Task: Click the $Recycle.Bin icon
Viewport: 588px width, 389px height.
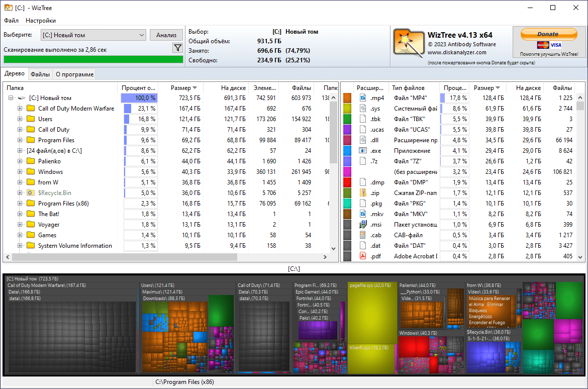Action: (31, 193)
